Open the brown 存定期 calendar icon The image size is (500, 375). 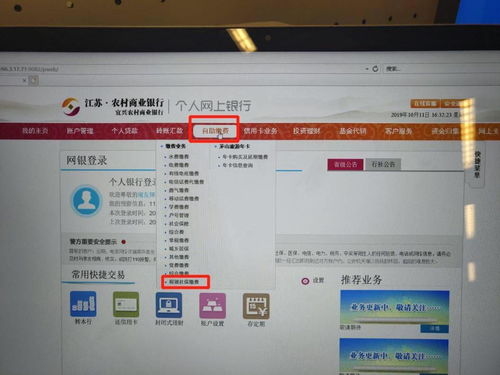click(x=256, y=306)
